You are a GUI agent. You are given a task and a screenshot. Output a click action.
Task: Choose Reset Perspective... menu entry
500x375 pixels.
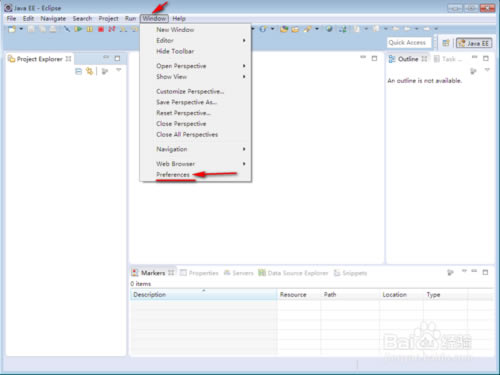coord(195,113)
